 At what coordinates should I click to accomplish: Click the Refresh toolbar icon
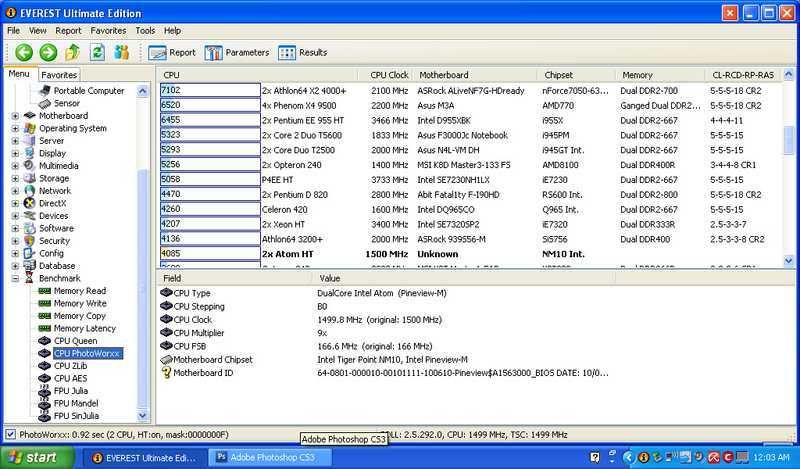[97, 52]
